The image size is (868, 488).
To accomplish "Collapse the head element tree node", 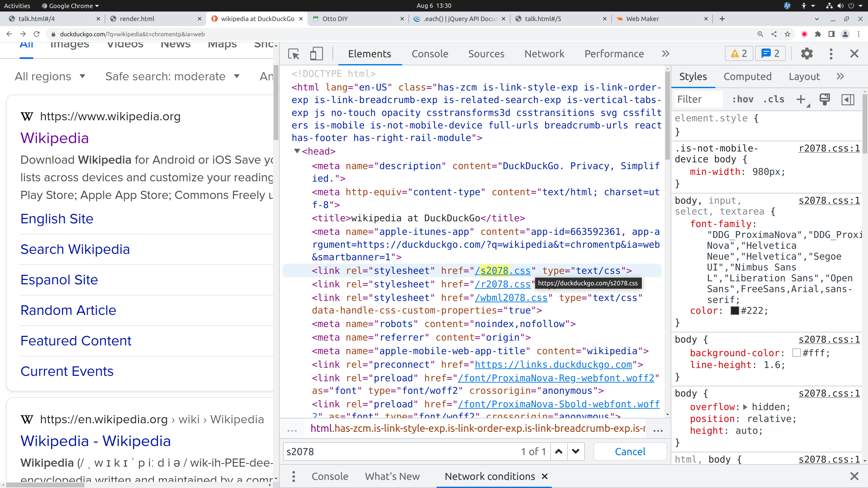I will pos(297,151).
